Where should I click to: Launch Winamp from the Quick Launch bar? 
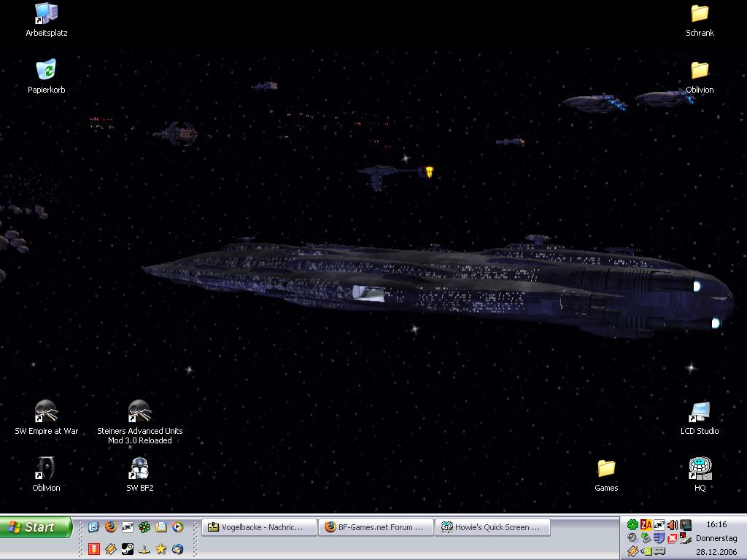coord(111,549)
